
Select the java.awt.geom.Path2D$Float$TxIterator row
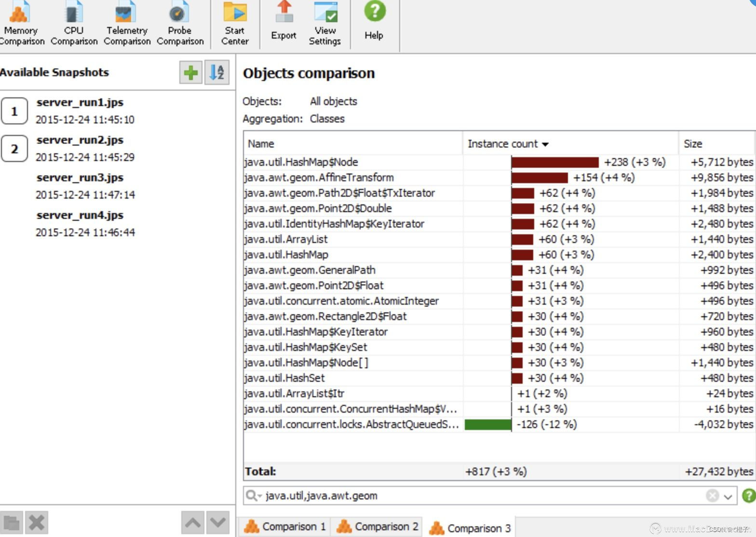pyautogui.click(x=499, y=193)
